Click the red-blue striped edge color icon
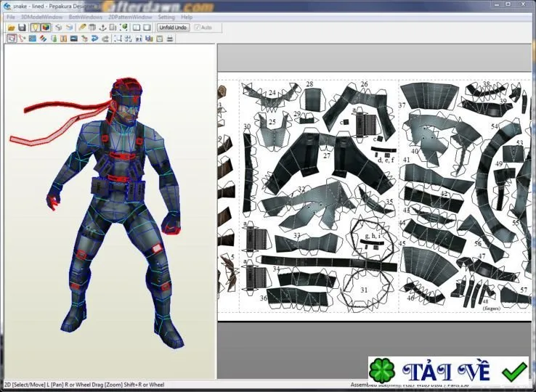The image size is (536, 392). [x=43, y=38]
